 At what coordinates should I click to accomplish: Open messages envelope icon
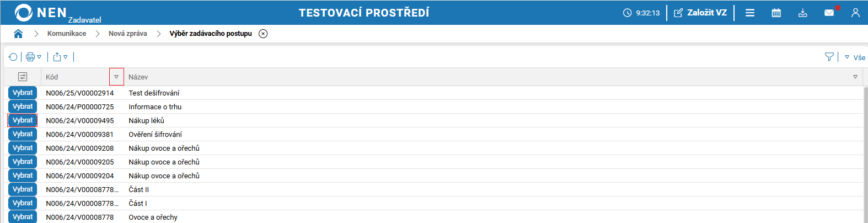click(829, 13)
